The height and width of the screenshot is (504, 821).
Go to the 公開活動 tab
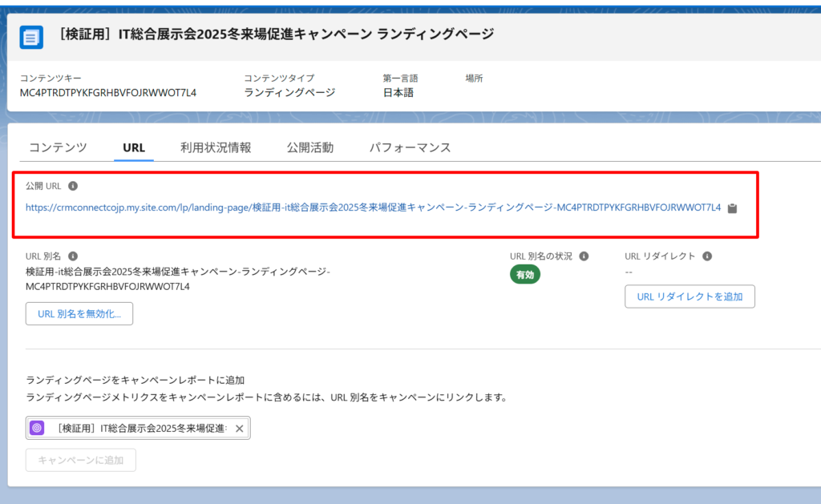310,147
